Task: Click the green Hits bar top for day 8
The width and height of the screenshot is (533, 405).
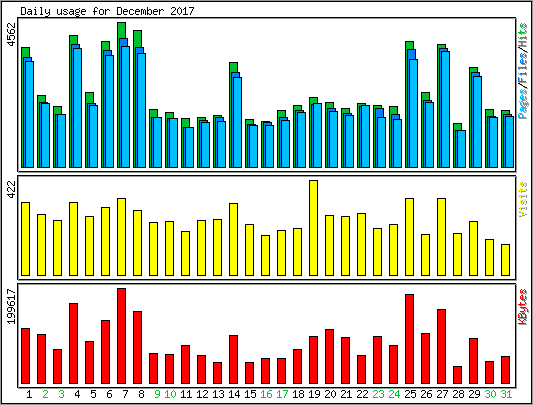Action: [137, 39]
